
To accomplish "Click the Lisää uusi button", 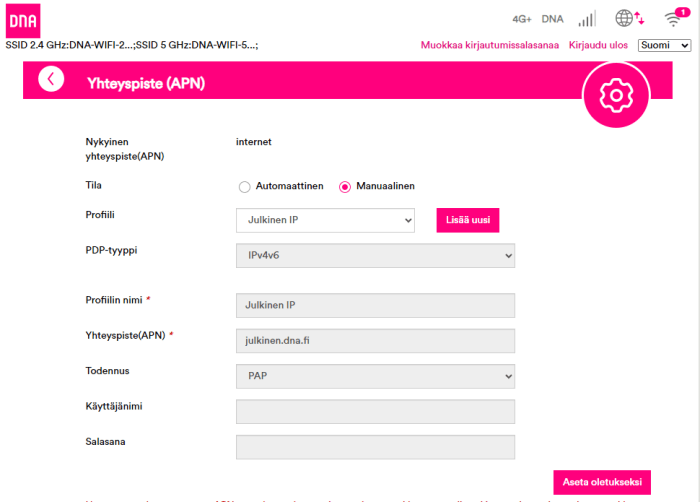I will pyautogui.click(x=467, y=220).
